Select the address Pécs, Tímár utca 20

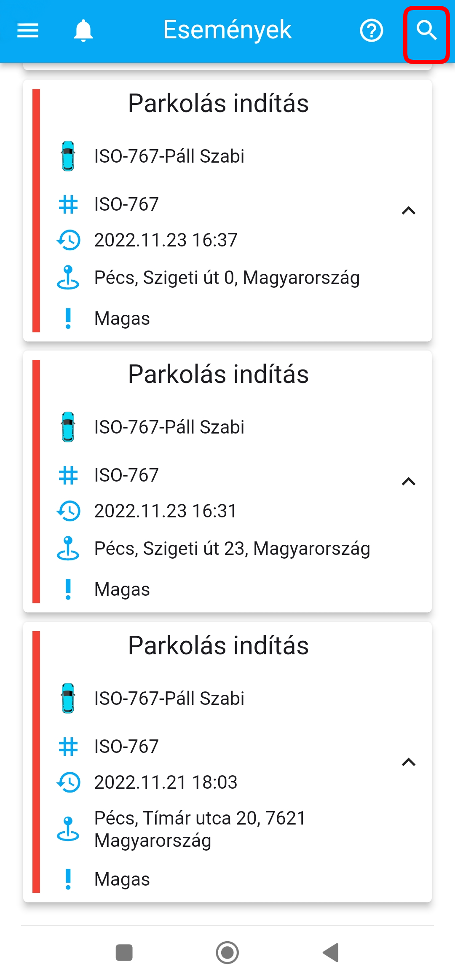pos(200,829)
